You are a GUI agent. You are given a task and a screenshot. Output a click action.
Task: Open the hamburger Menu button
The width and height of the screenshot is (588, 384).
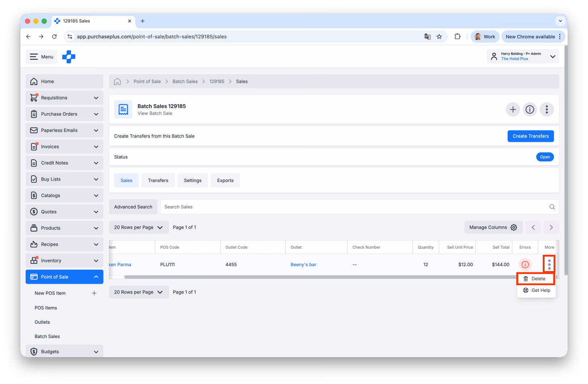[41, 57]
